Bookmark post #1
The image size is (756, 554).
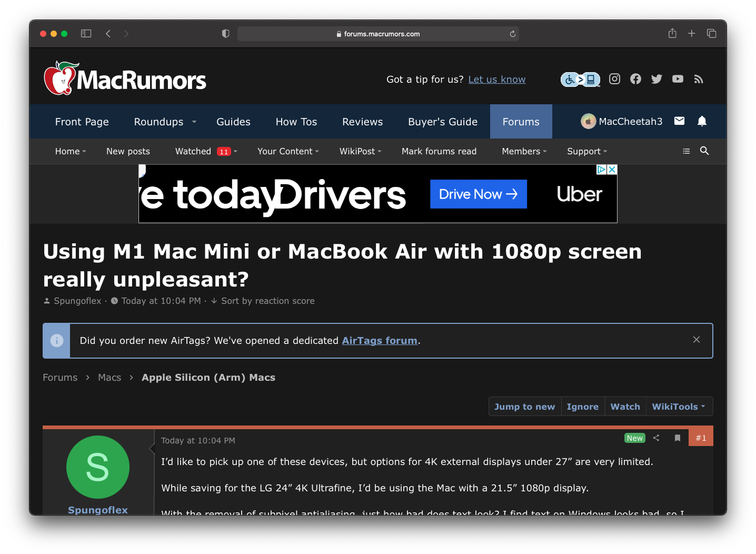(678, 438)
